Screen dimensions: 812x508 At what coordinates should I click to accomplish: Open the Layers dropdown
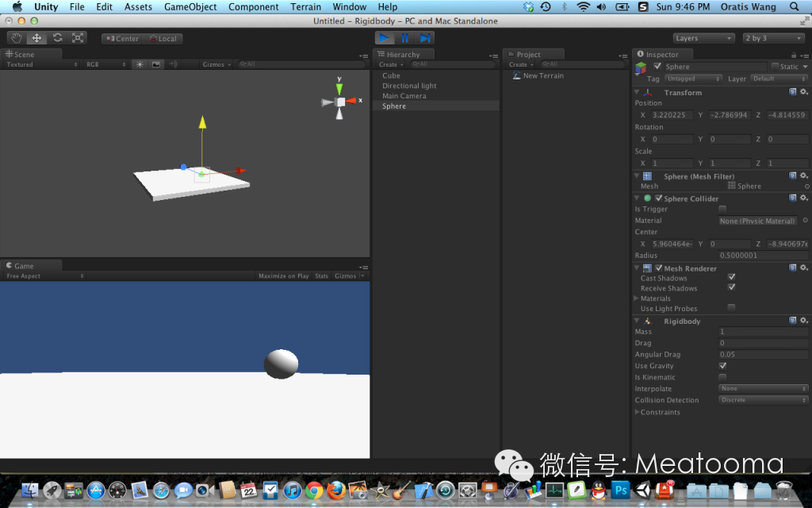703,38
